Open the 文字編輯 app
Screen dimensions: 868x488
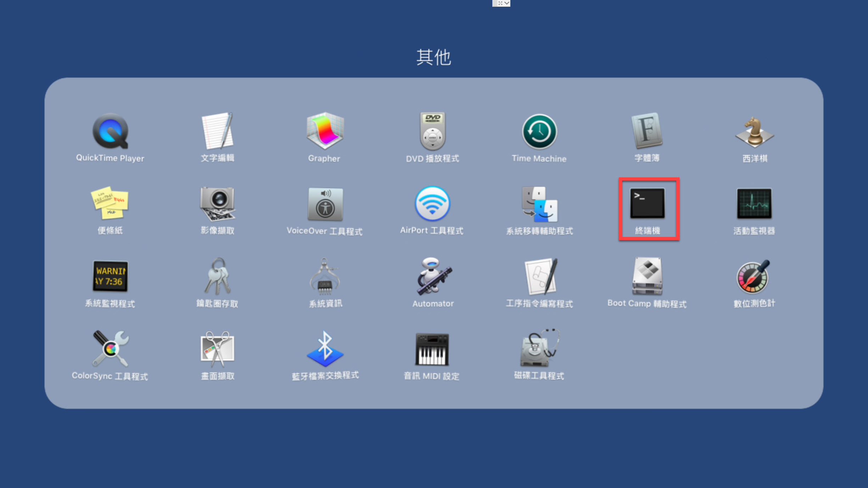pyautogui.click(x=218, y=131)
